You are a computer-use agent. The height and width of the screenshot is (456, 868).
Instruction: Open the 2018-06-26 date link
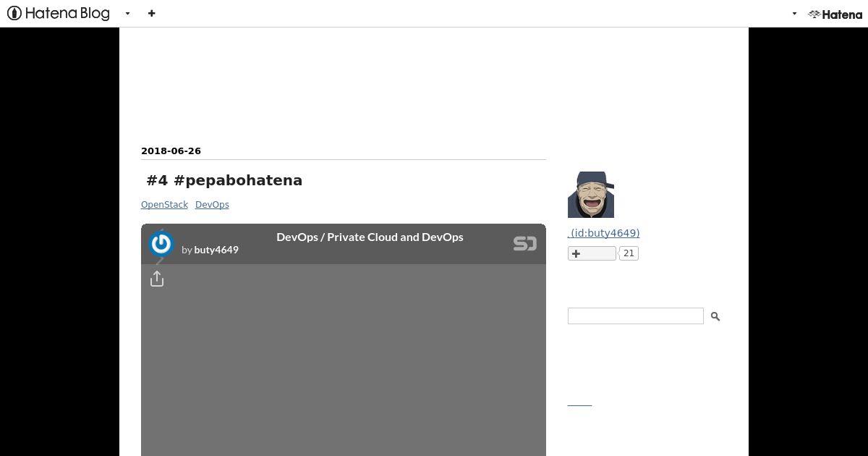tap(171, 151)
